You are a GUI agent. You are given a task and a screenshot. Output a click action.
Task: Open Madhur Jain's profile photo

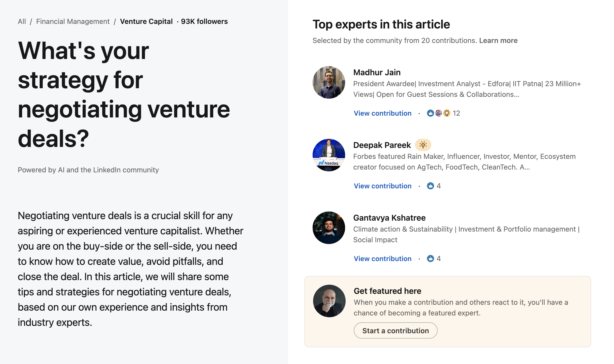tap(329, 82)
